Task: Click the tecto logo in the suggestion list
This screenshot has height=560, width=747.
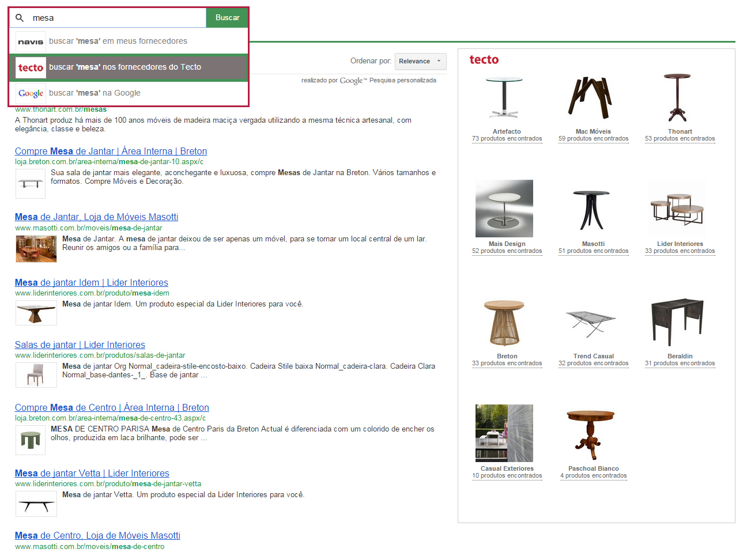Action: pos(31,67)
